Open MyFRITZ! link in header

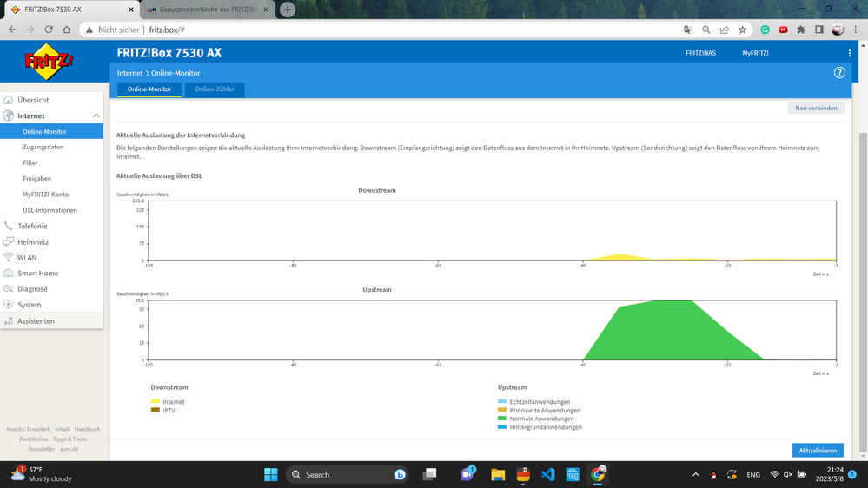click(x=755, y=53)
